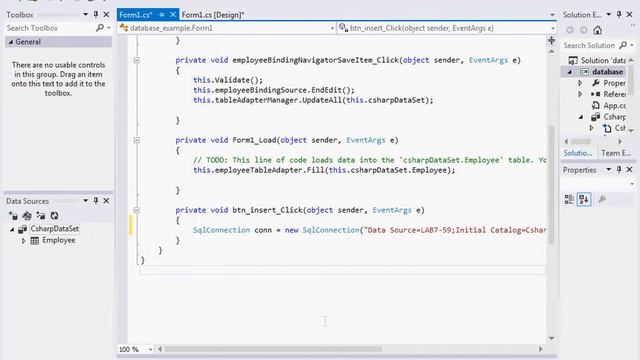The image size is (640, 360).
Task: Click the editor scroll left arrow
Action: pos(160,349)
